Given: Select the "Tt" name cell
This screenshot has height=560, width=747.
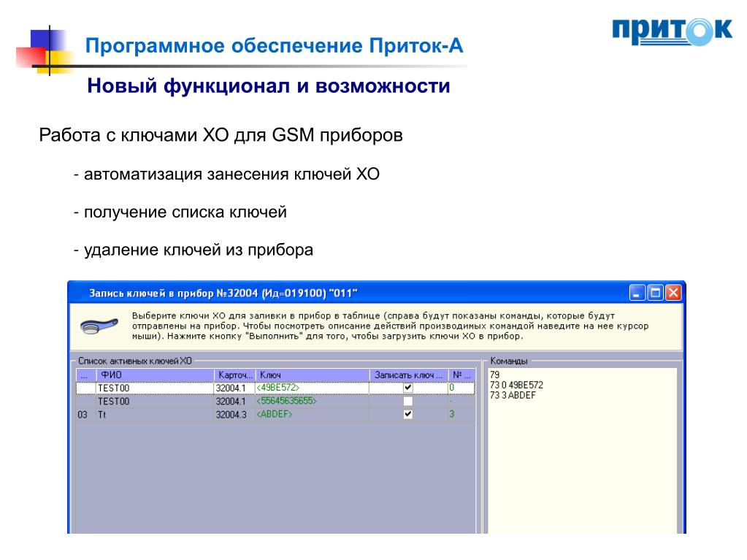Looking at the screenshot, I should tap(102, 415).
